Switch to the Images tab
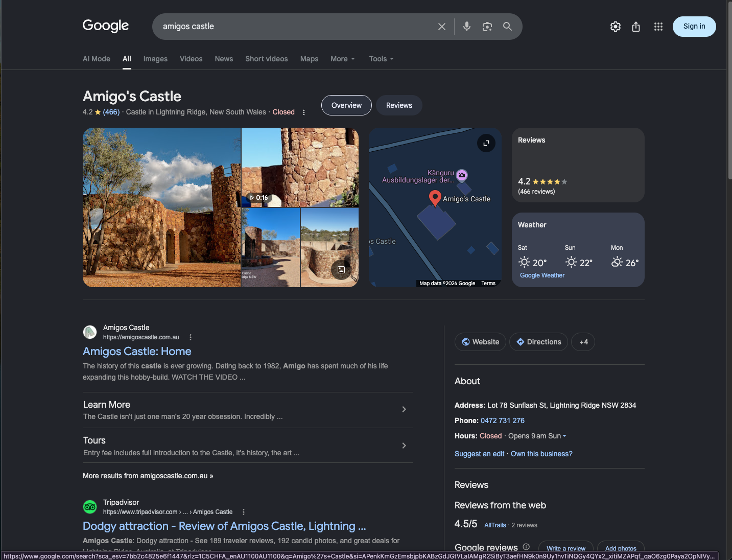The image size is (732, 560). [155, 59]
